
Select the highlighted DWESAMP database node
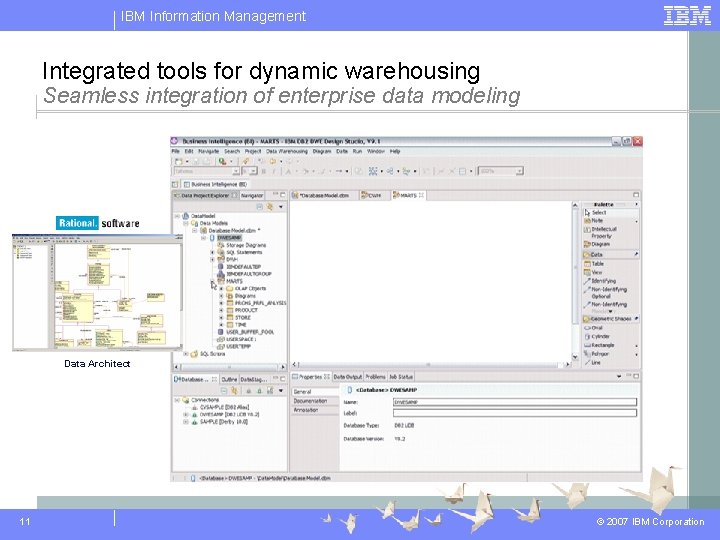229,238
